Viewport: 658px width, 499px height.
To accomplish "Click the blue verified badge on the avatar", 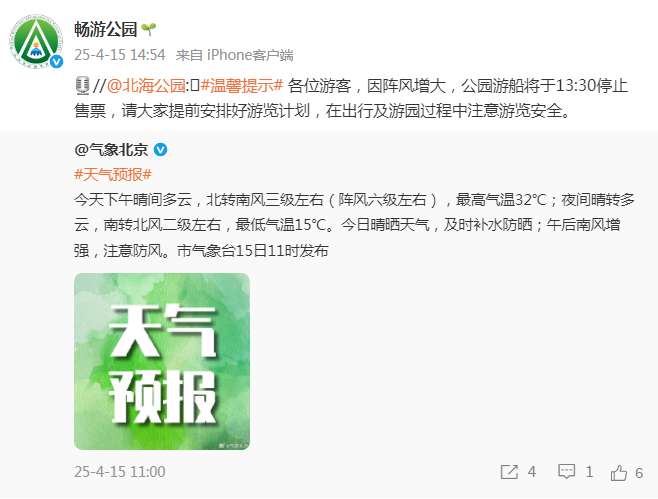I will click(x=57, y=62).
